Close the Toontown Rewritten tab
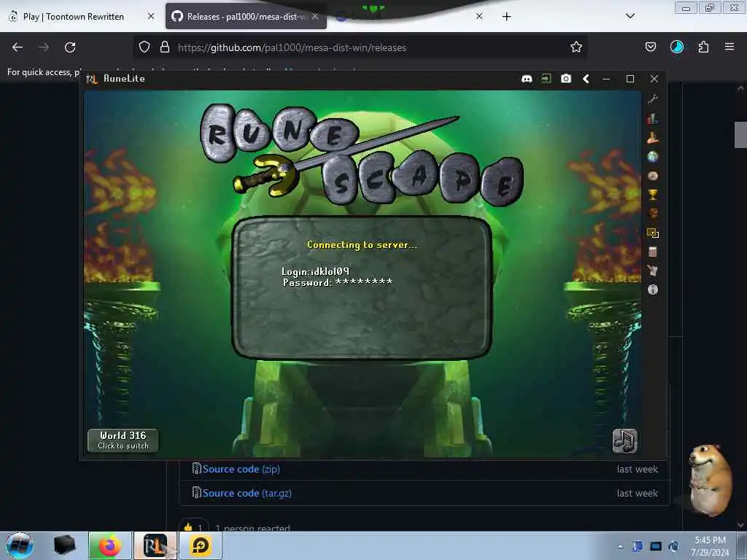Screen dimensions: 747x560 [151, 16]
